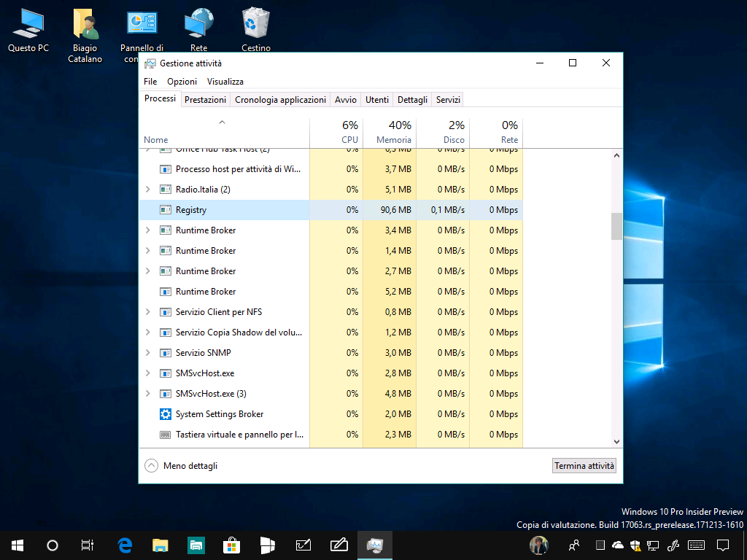
Task: Select the System Settings Broker process name
Action: 220,414
